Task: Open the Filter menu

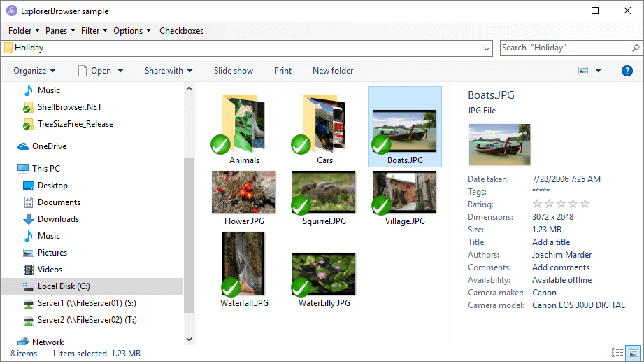Action: coord(94,31)
